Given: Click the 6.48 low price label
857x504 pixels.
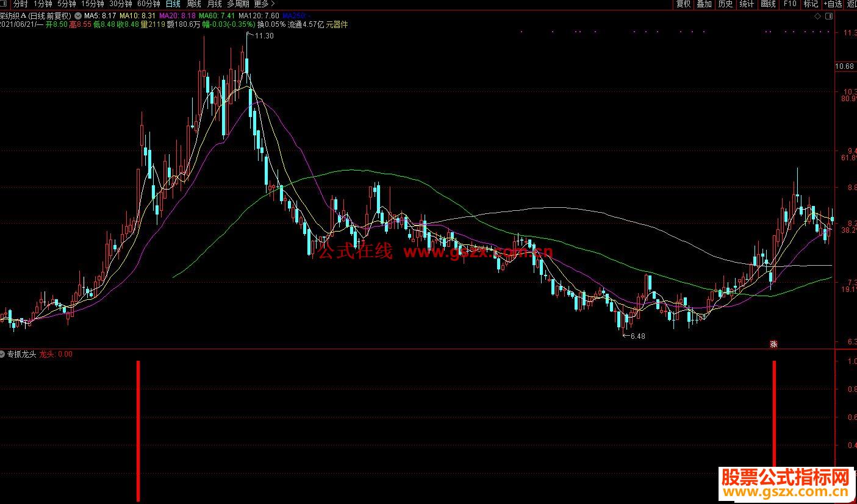Looking at the screenshot, I should click(x=637, y=336).
